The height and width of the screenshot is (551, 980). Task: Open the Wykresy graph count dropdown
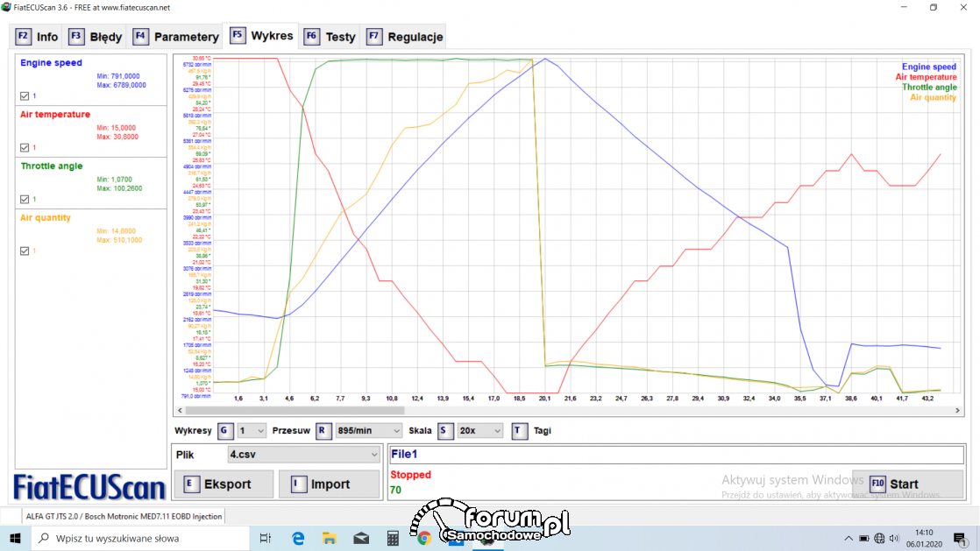252,430
